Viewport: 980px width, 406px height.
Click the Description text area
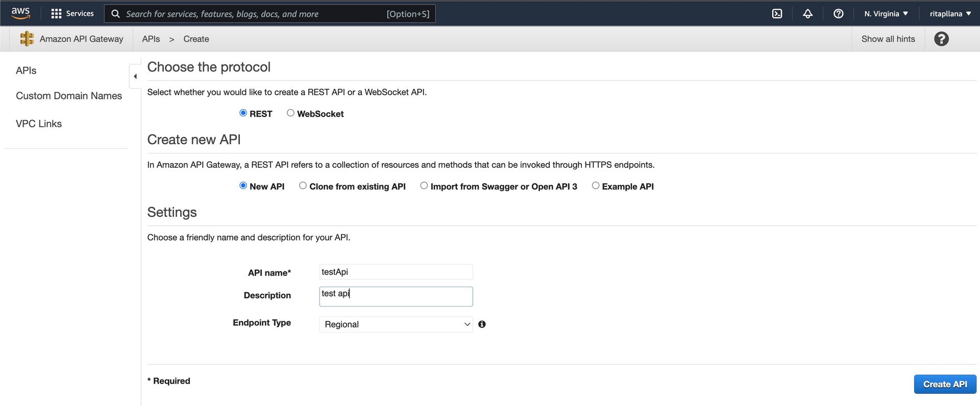tap(396, 296)
